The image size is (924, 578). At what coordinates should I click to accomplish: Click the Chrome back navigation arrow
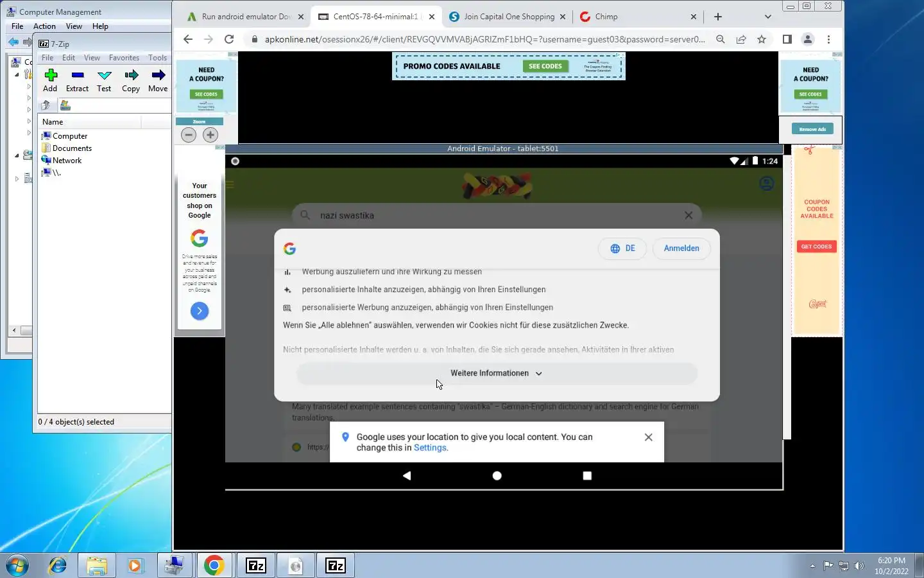187,39
